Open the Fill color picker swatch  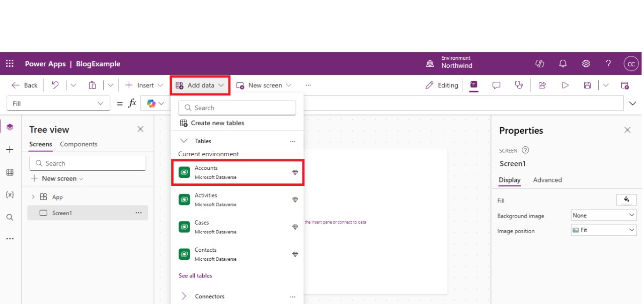click(x=626, y=200)
